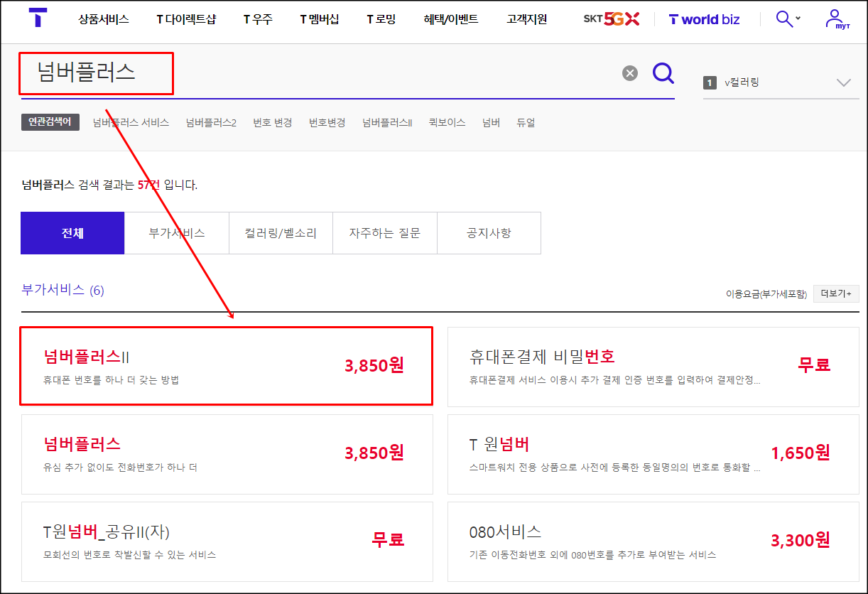Screen dimensions: 868x594
Task: Open T 원넘버 smartwatch card
Action: [x=653, y=454]
